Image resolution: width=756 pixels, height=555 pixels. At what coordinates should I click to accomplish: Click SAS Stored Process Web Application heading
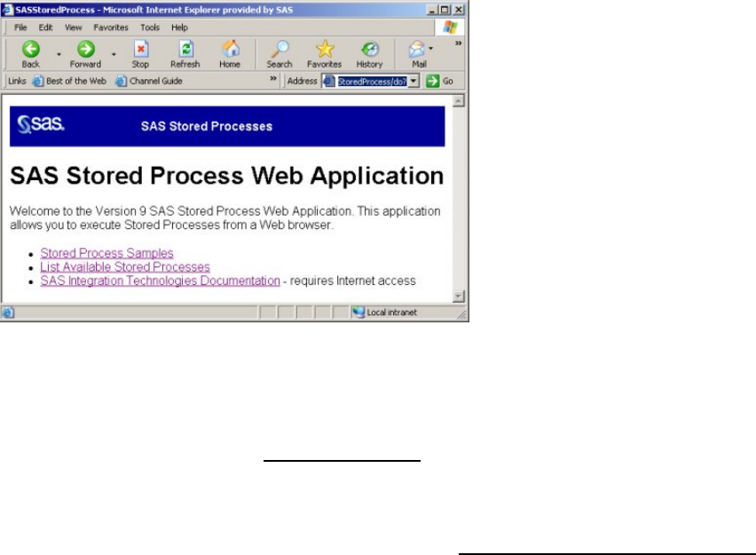(226, 176)
